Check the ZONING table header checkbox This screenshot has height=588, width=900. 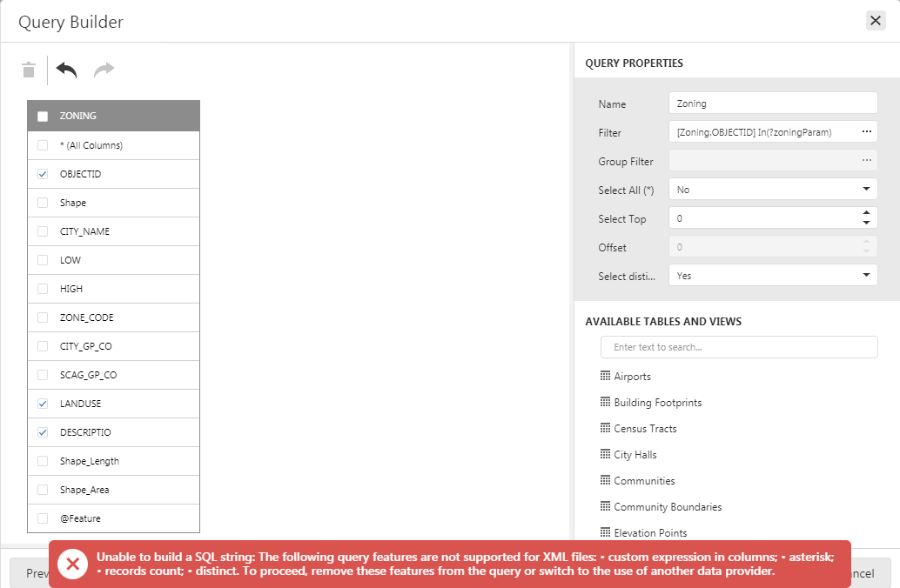click(43, 117)
